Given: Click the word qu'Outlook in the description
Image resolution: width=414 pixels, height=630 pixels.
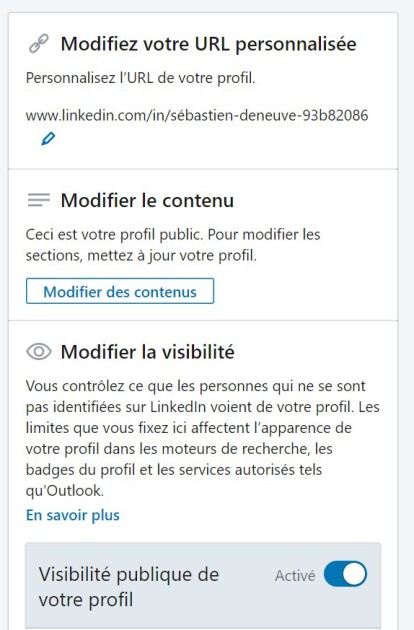Looking at the screenshot, I should click(x=64, y=491).
